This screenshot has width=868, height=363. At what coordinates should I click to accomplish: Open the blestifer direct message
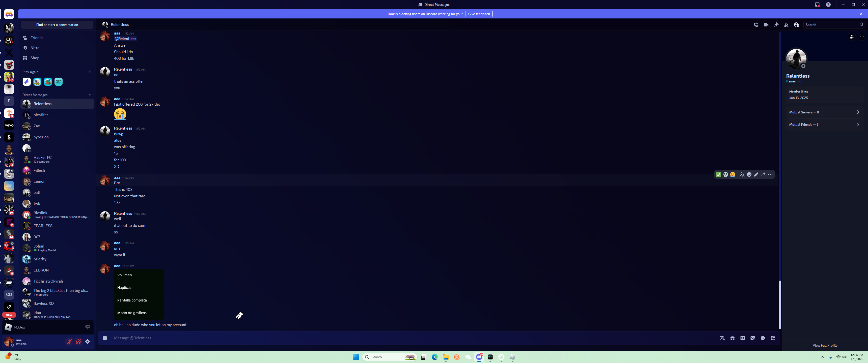(x=41, y=115)
